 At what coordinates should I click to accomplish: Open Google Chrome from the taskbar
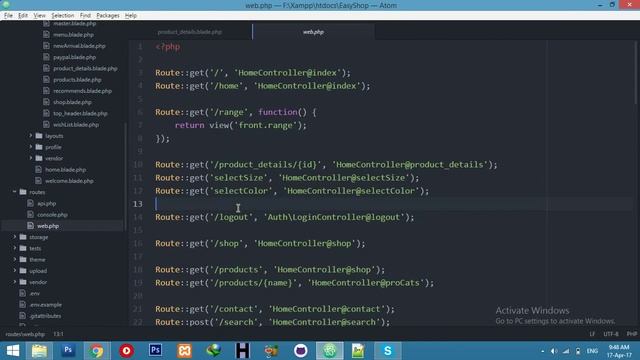point(96,351)
